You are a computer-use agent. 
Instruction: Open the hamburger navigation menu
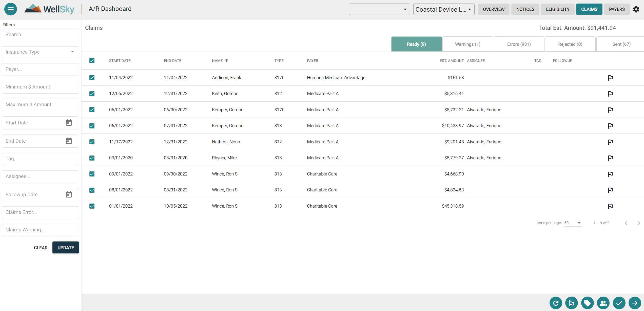pos(10,9)
